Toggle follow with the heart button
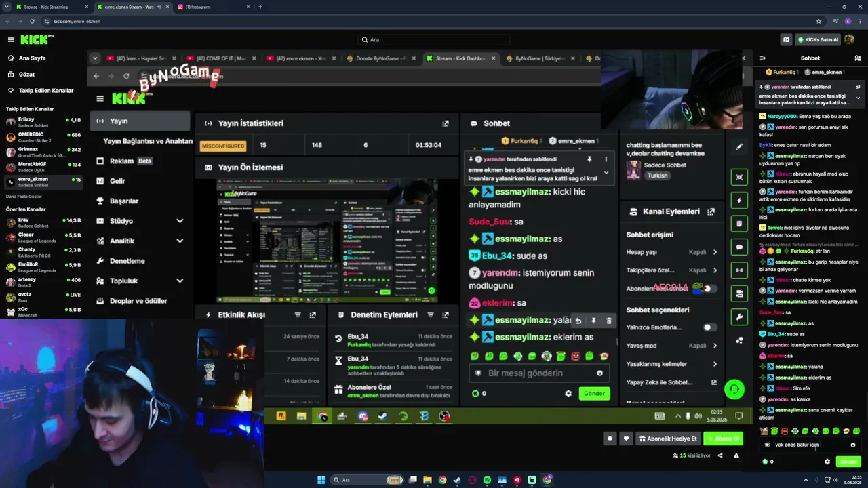 626,439
